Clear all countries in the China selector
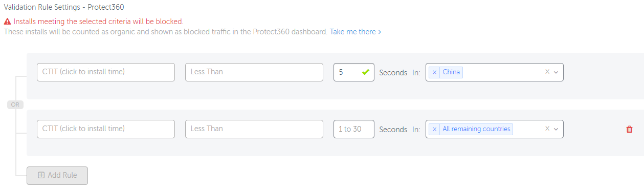This screenshot has width=644, height=188. tap(547, 72)
